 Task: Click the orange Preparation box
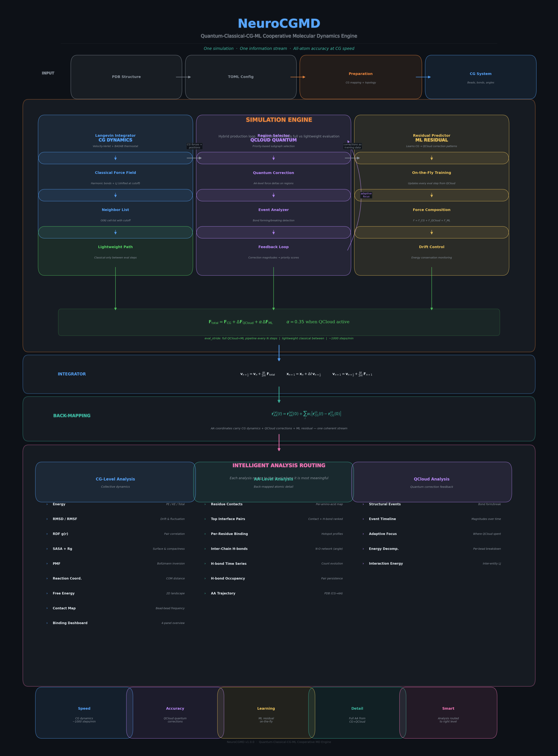tap(360, 77)
